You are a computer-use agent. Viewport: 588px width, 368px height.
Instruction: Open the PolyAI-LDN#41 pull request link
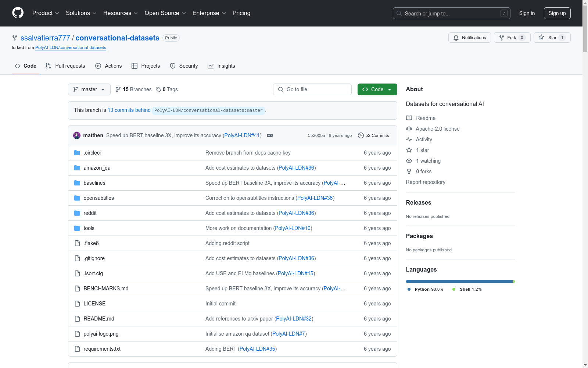(242, 135)
